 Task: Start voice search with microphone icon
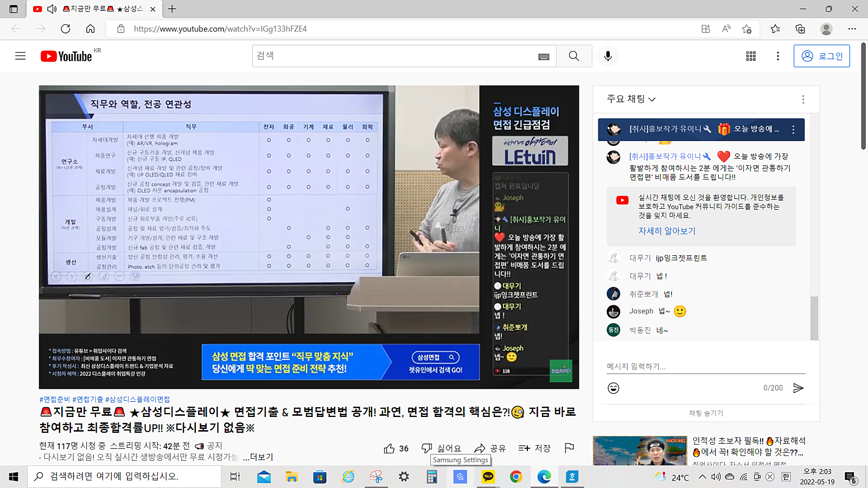[x=608, y=56]
